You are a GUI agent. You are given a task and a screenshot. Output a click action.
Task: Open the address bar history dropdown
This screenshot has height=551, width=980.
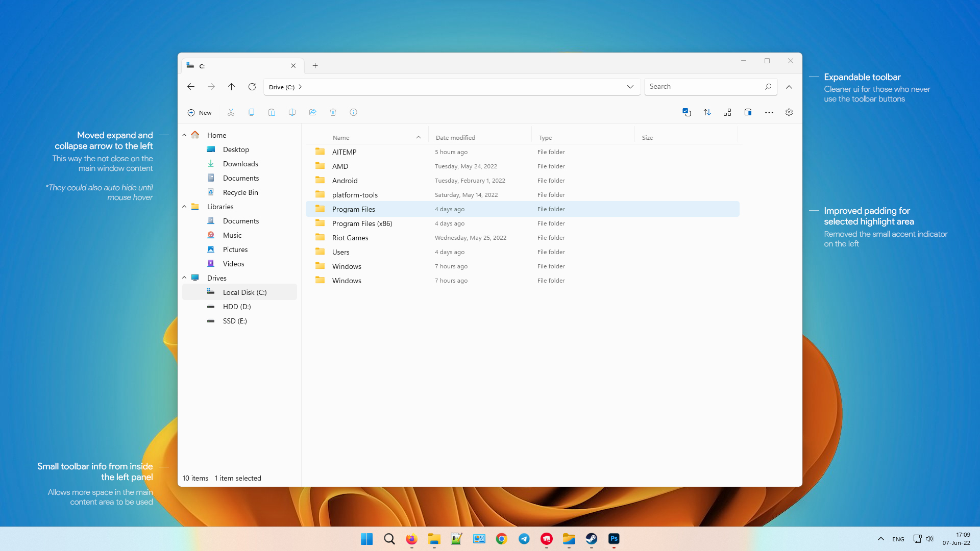630,87
